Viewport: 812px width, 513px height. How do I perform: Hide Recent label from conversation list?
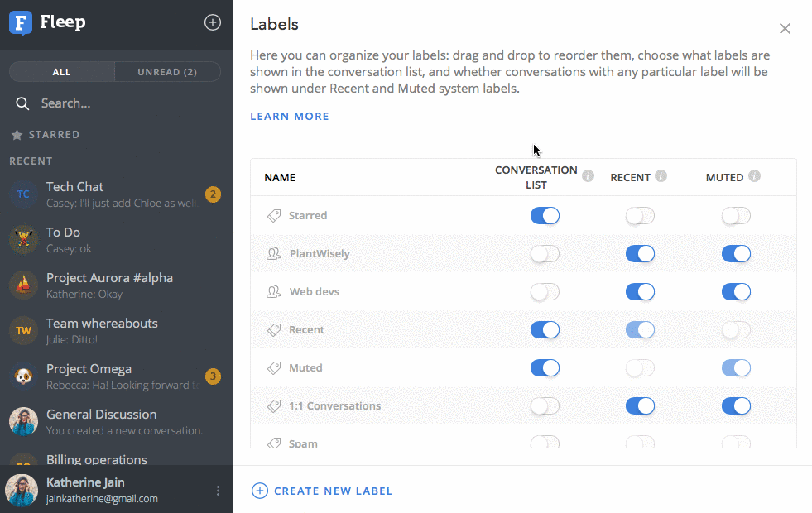point(545,330)
